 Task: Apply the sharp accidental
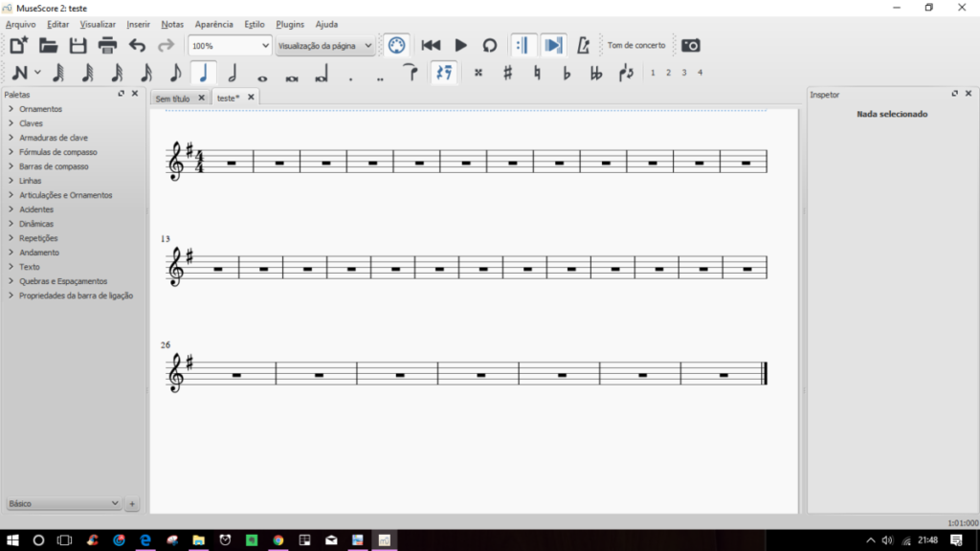coord(507,73)
